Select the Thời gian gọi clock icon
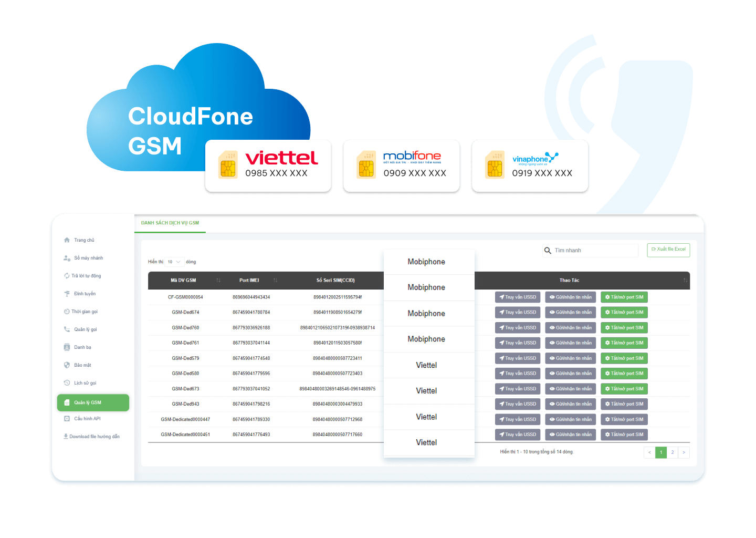Image resolution: width=756 pixels, height=538 pixels. [67, 312]
